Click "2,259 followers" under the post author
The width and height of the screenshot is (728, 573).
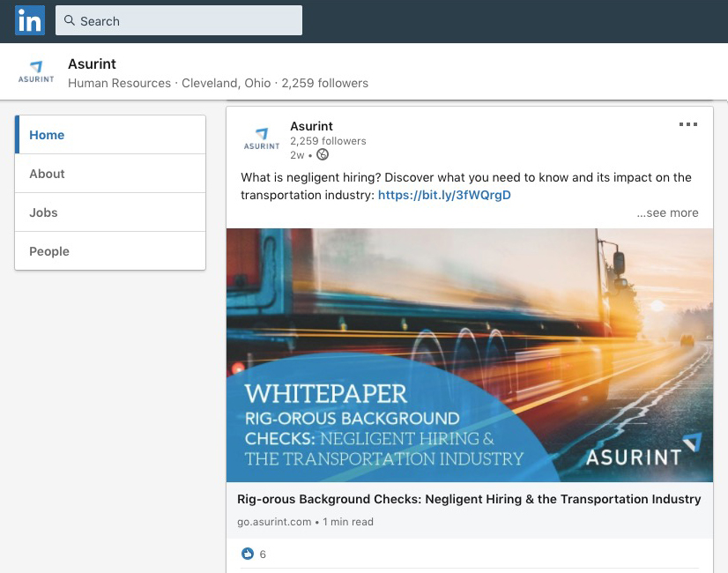click(328, 141)
